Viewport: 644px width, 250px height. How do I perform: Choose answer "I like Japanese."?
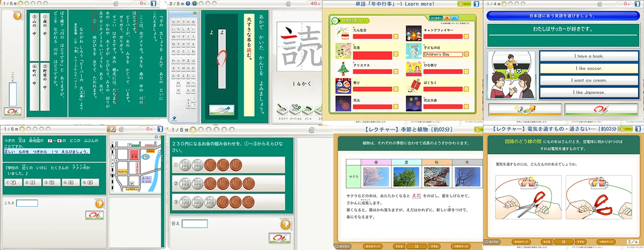[x=589, y=92]
